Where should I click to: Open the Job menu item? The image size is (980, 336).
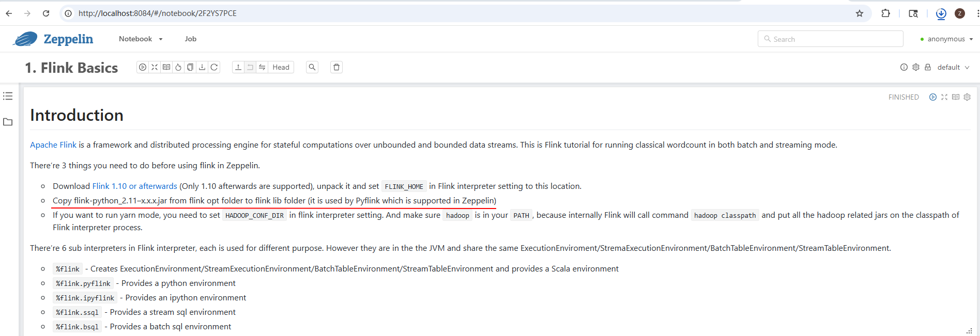point(191,39)
